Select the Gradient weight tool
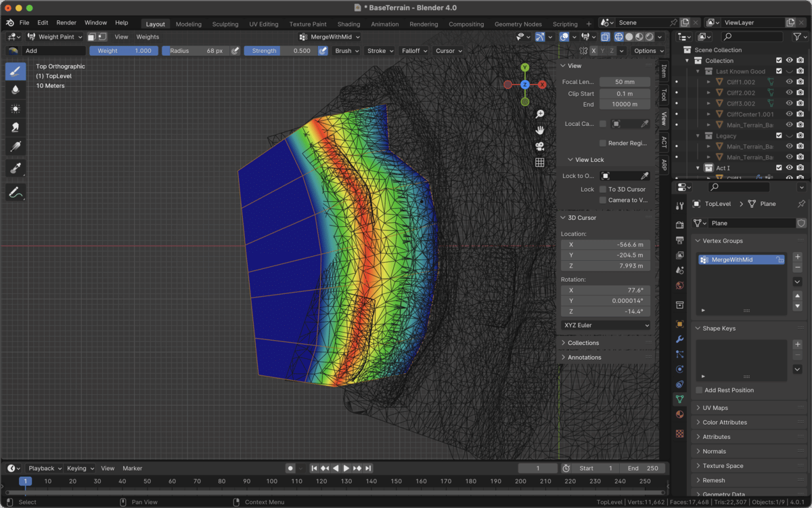812x508 pixels. coord(16,146)
